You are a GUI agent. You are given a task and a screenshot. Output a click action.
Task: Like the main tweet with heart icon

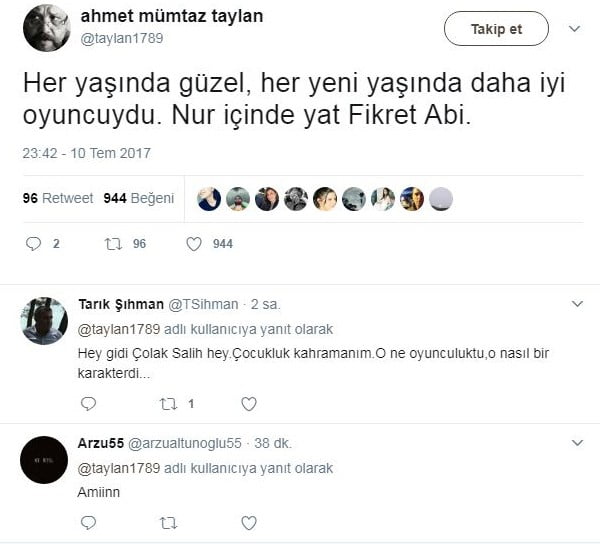click(x=194, y=243)
